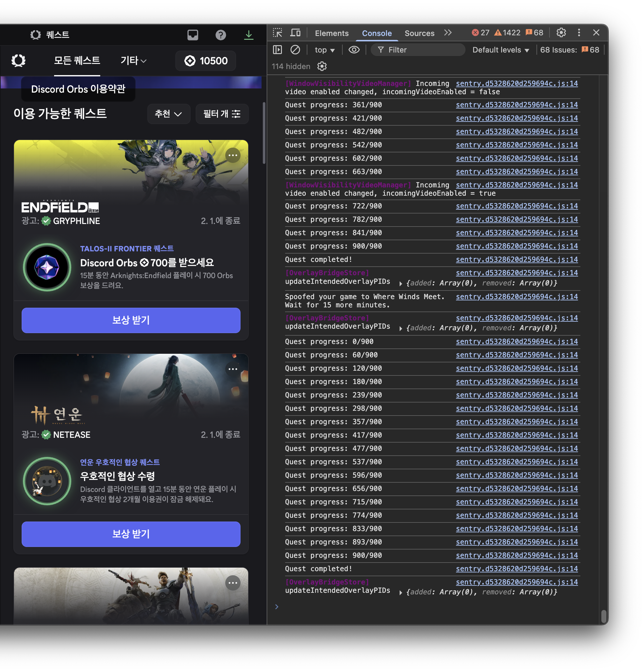Open the 추천 sort dropdown
The width and height of the screenshot is (644, 672).
168,114
